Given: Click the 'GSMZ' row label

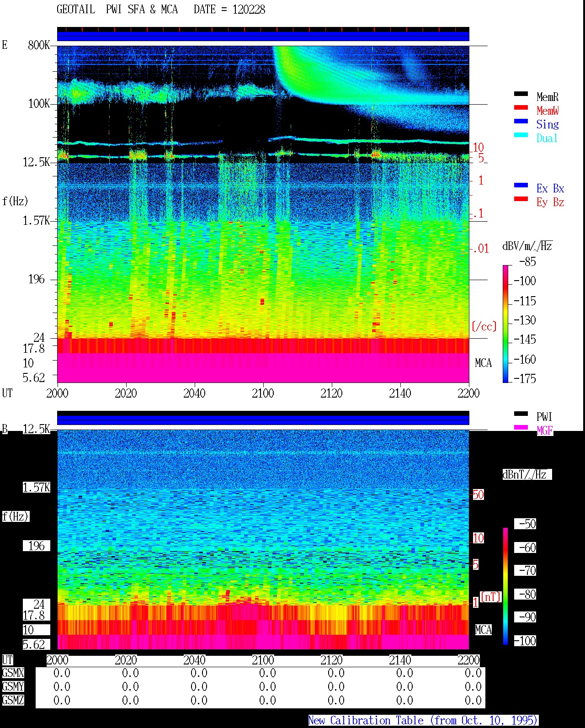Looking at the screenshot, I should [x=13, y=701].
